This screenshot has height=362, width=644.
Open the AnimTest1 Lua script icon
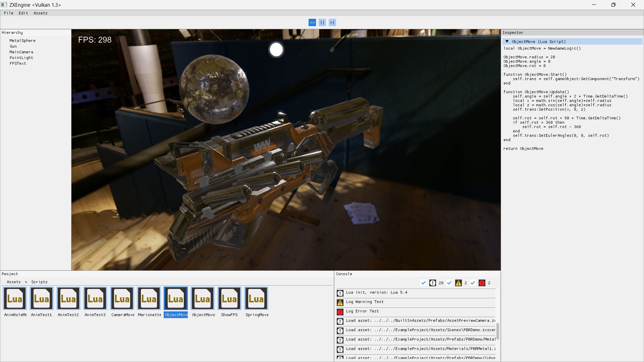[42, 298]
